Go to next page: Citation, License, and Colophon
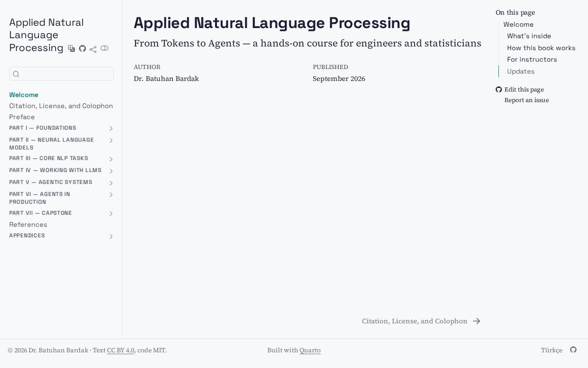588x368 pixels. [421, 321]
